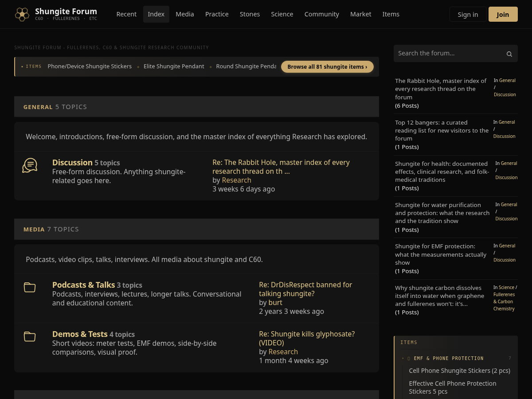
Task: Open Science in the top navigation
Action: [x=282, y=14]
